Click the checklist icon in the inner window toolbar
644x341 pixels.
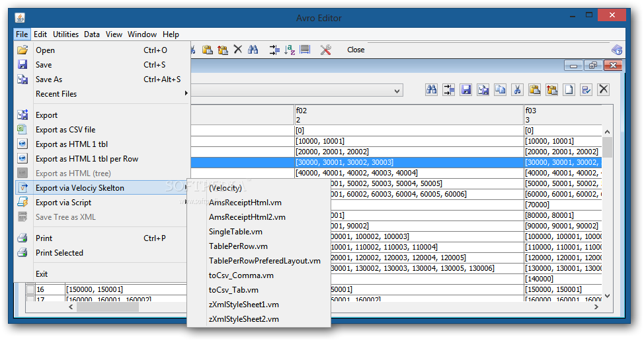(x=586, y=89)
